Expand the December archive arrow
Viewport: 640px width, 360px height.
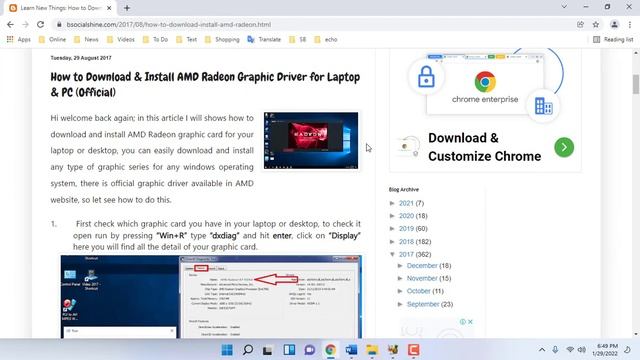(x=400, y=266)
